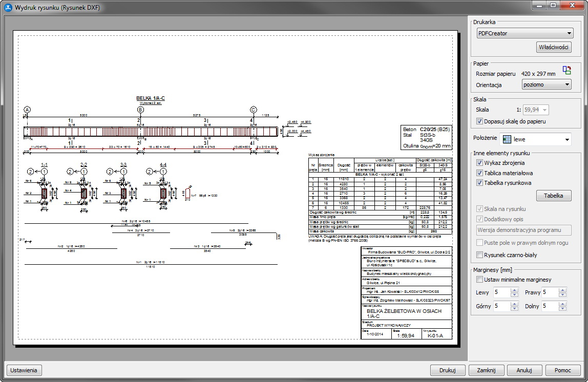Enable Rysunek czarno-biały
588x382 pixels.
pyautogui.click(x=480, y=255)
